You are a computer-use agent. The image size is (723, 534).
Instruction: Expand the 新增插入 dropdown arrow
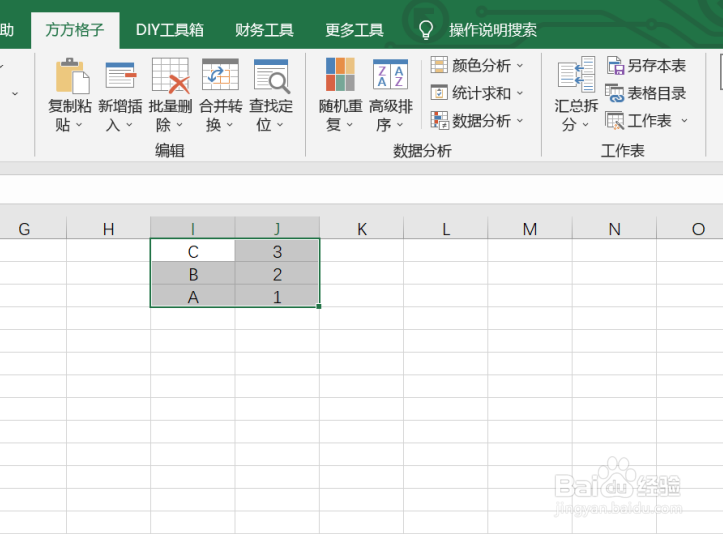click(129, 125)
